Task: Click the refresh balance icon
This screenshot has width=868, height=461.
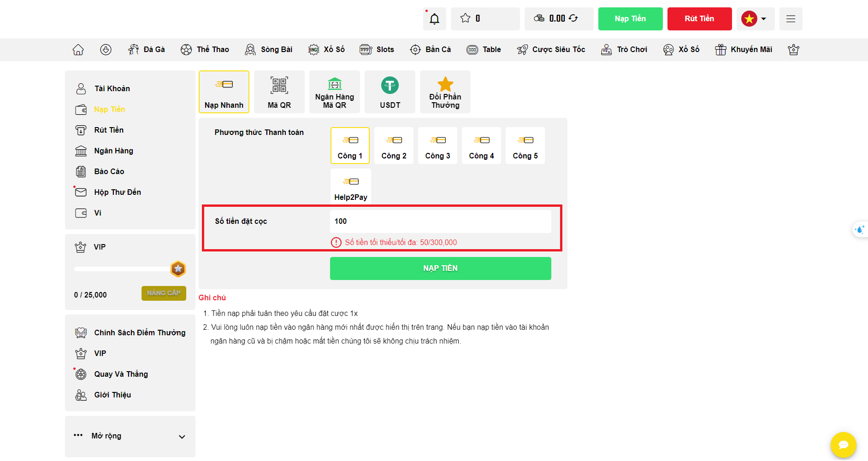Action: coord(573,18)
